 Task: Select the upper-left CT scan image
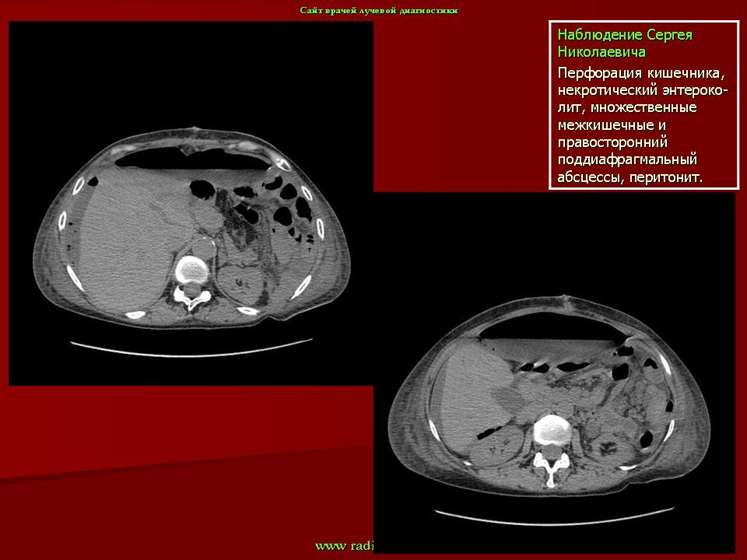191,204
